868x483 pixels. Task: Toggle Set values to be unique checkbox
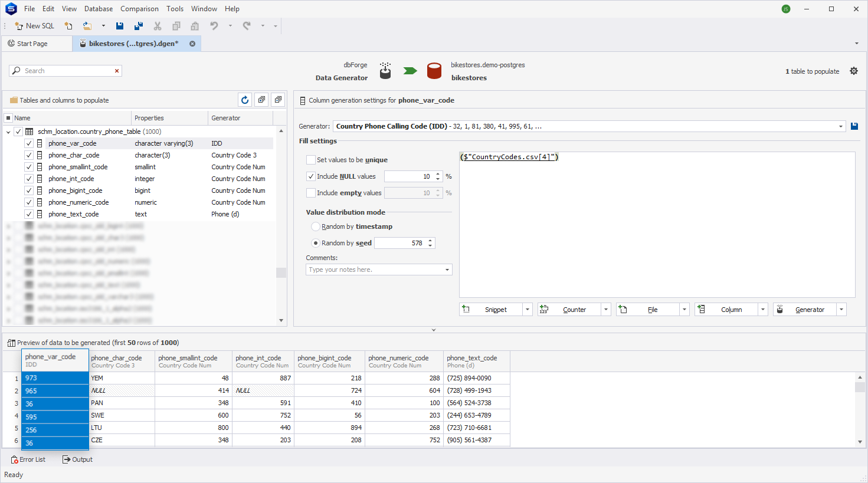coord(311,160)
